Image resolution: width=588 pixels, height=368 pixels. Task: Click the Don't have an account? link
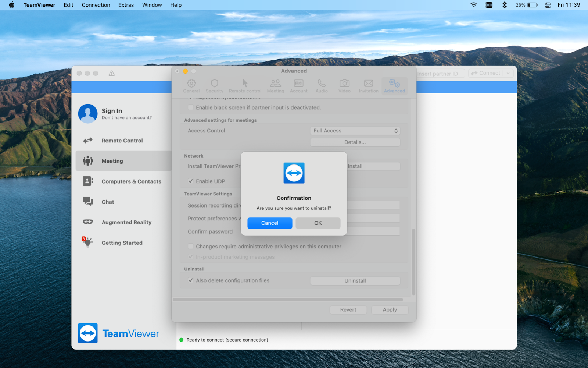coord(127,118)
